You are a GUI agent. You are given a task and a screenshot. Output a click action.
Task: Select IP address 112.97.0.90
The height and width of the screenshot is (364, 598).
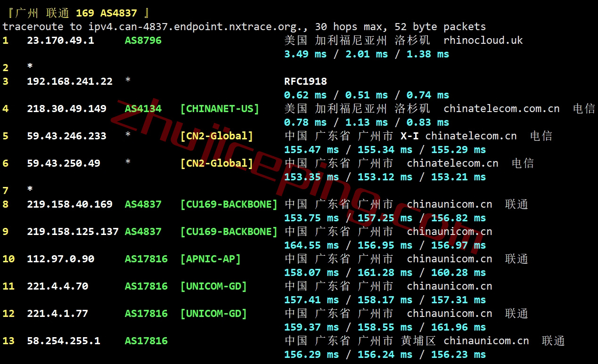pyautogui.click(x=60, y=259)
